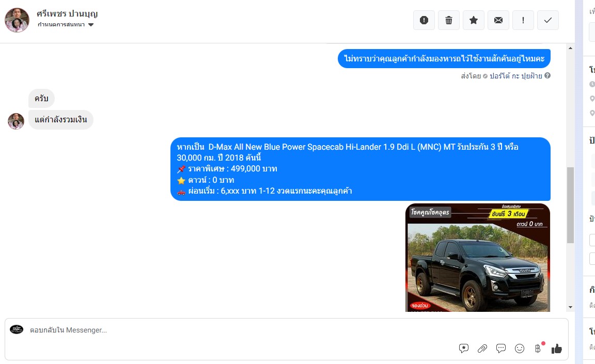Flag conversation with exclamation mark icon
Viewport: 595px width, 364px height.
(x=523, y=20)
